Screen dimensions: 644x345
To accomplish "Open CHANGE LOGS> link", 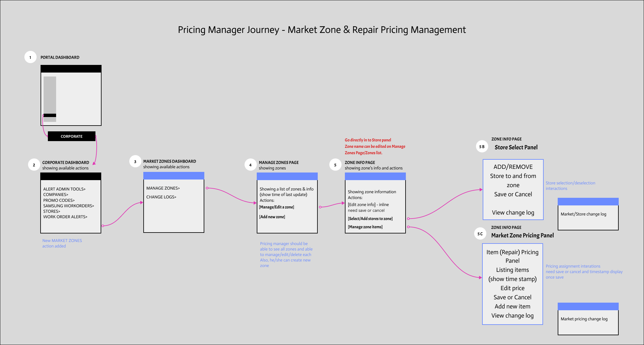I will (161, 197).
